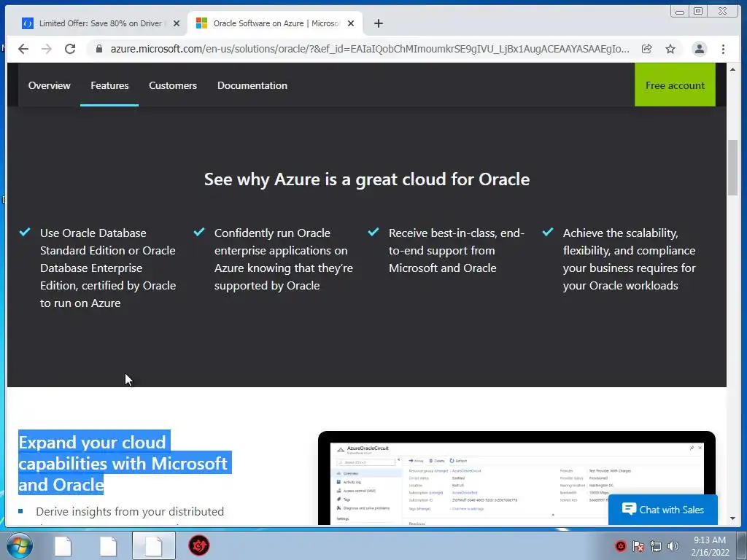The image size is (747, 560).
Task: Click scrollbar up arrow
Action: click(732, 69)
